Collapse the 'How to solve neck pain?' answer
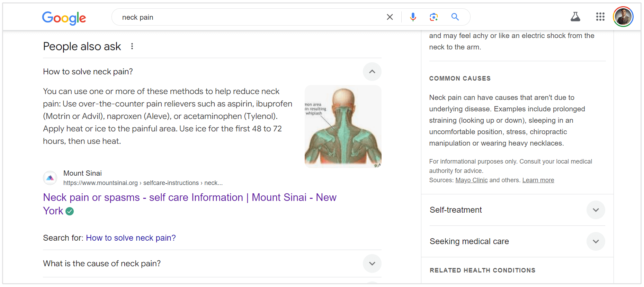Viewport: 644px width, 287px height. click(372, 72)
